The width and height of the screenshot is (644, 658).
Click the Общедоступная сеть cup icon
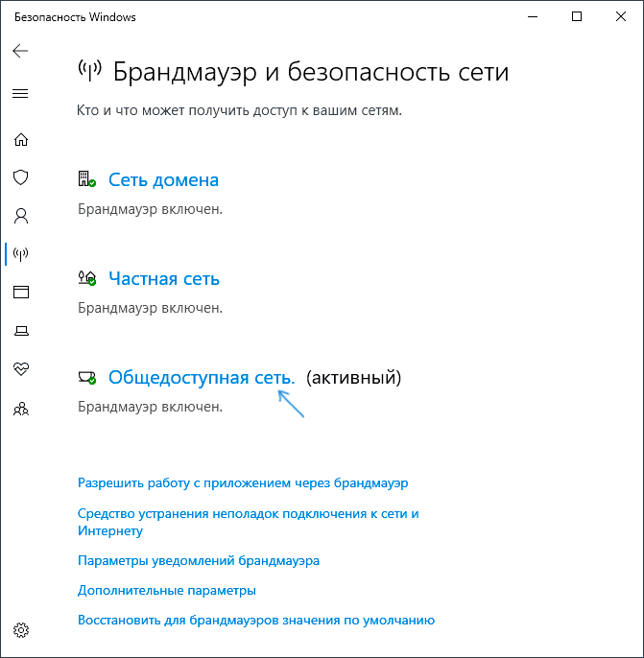[87, 377]
